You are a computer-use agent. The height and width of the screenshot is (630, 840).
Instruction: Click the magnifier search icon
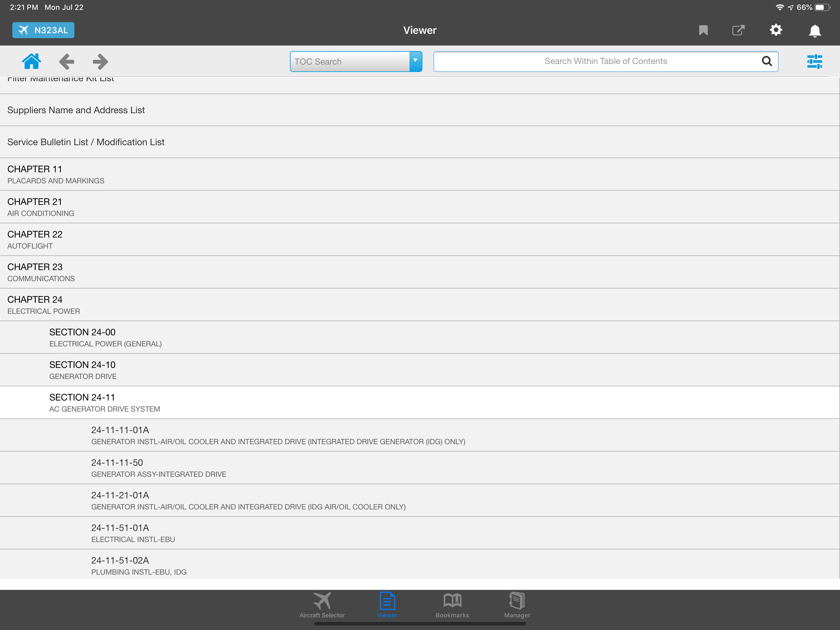pos(767,61)
